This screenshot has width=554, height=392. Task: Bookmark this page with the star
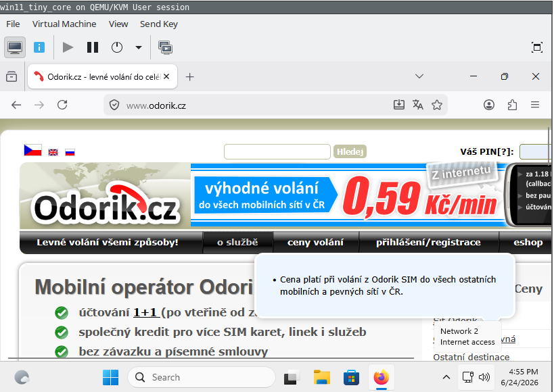coord(437,105)
